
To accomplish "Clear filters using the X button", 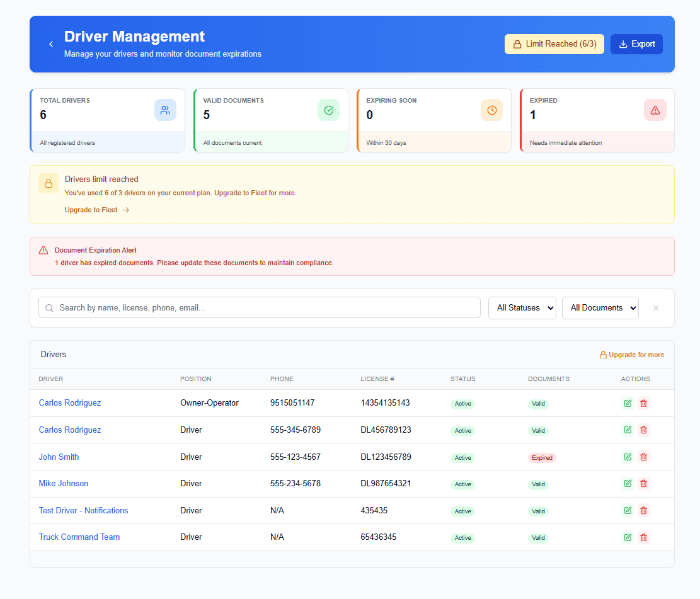I will (655, 307).
